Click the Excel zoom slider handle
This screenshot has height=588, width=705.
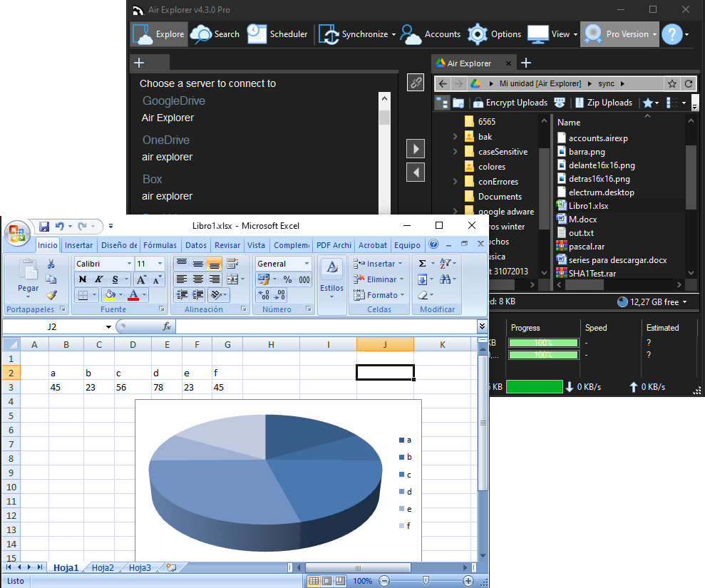coord(426,581)
